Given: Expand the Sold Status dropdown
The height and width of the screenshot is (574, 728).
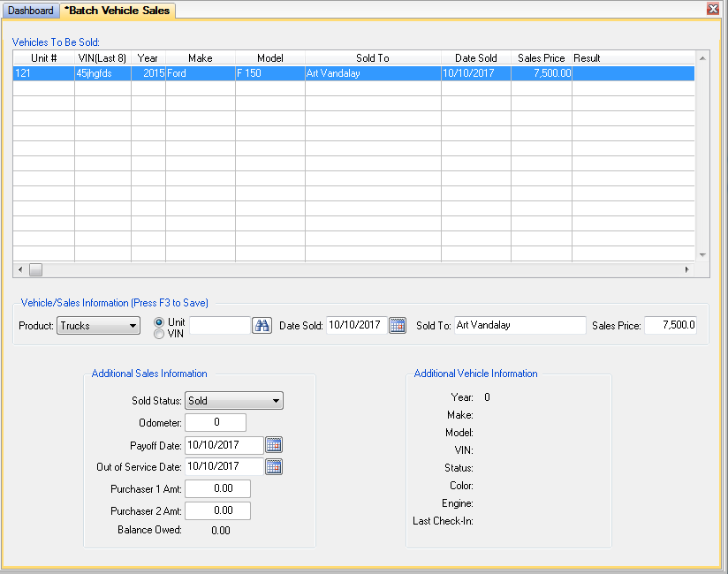Looking at the screenshot, I should coord(234,401).
